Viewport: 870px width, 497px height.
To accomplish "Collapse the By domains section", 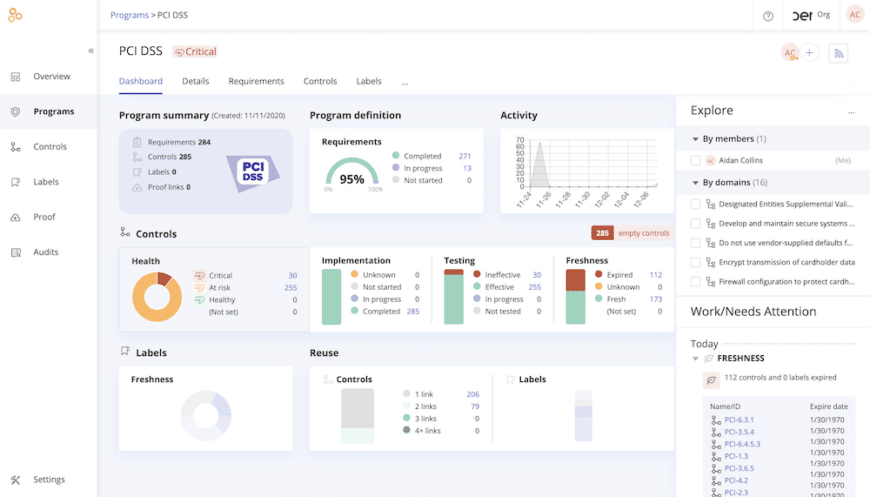I will (x=695, y=183).
